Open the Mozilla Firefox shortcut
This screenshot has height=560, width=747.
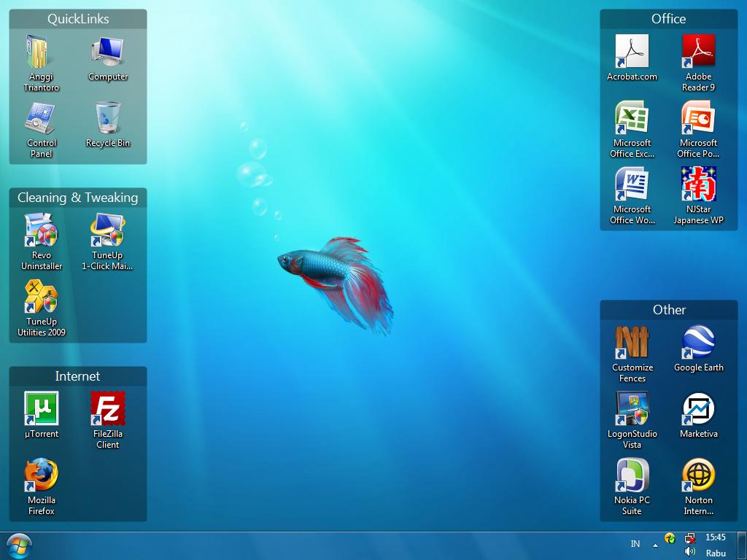point(42,475)
